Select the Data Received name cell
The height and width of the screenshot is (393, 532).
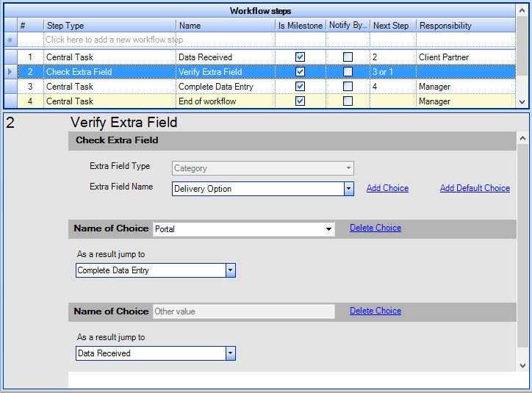pos(226,57)
